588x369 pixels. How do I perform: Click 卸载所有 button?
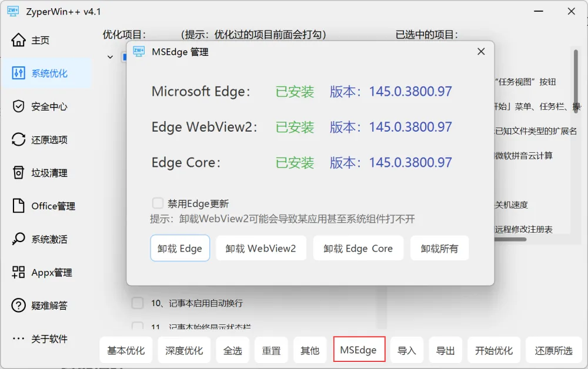[x=439, y=248]
